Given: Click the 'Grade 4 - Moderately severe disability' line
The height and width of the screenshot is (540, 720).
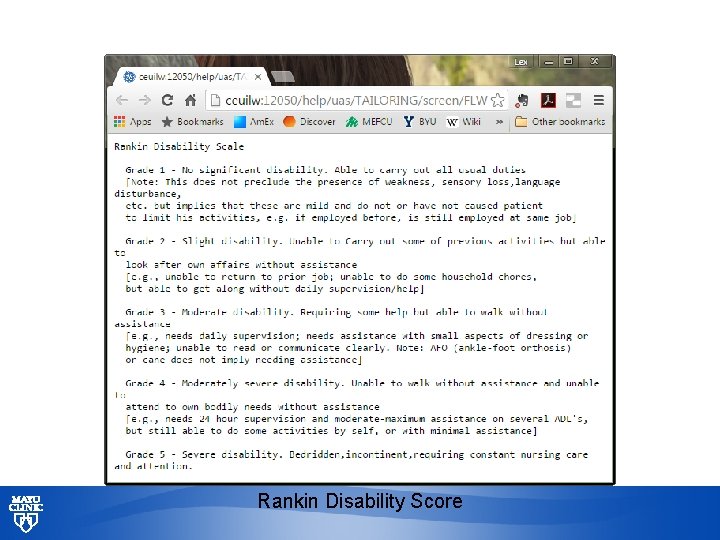Looking at the screenshot, I should [x=362, y=383].
